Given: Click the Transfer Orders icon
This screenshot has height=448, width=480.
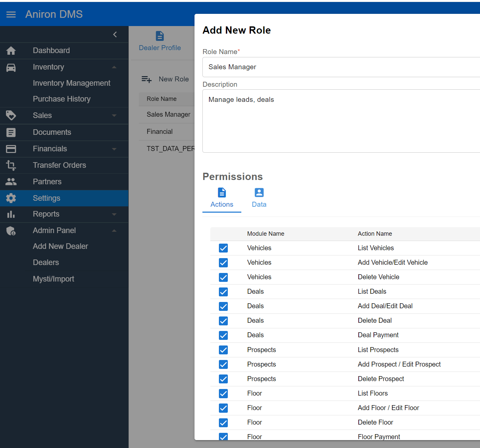Looking at the screenshot, I should [11, 165].
